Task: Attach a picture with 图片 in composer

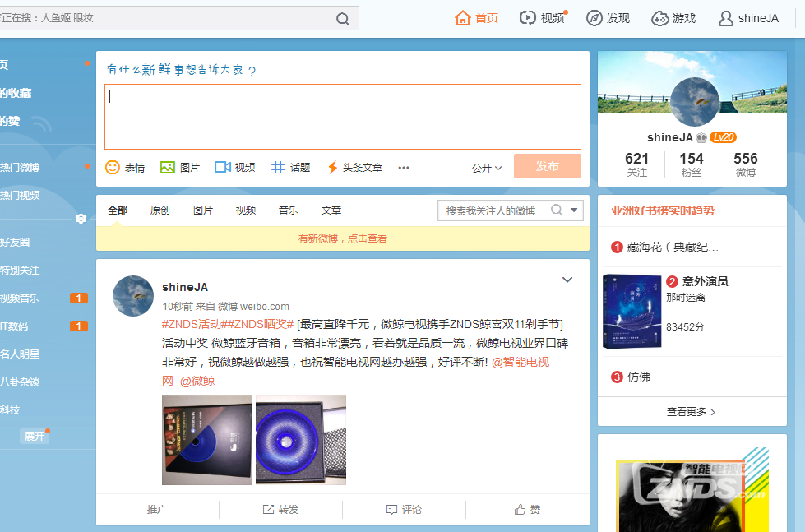Action: [x=180, y=168]
